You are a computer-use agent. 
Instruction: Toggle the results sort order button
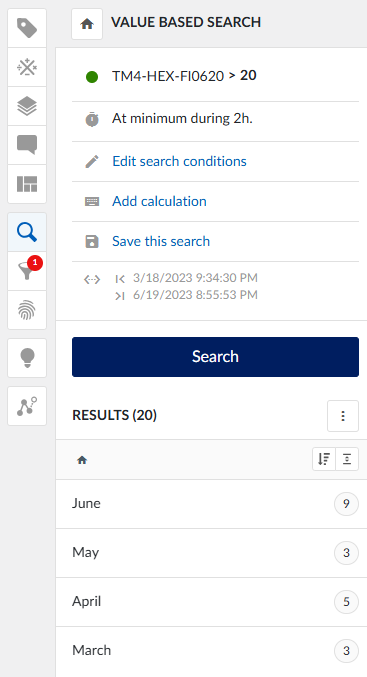click(x=324, y=459)
